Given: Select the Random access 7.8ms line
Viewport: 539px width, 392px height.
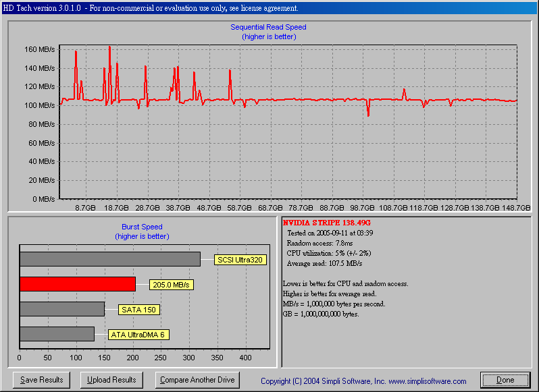Looking at the screenshot, I should pos(320,243).
